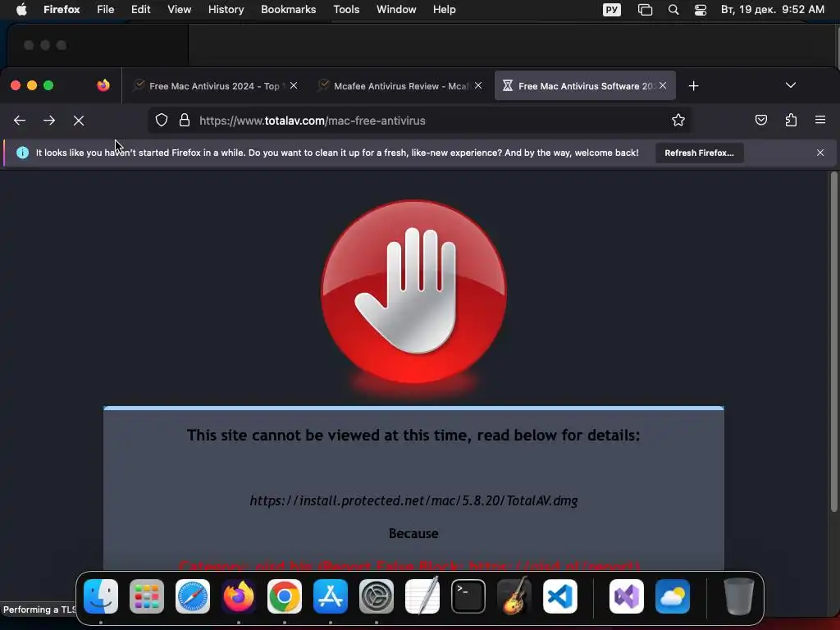The width and height of the screenshot is (840, 630).
Task: Open Finder from the Dock
Action: pos(101,596)
